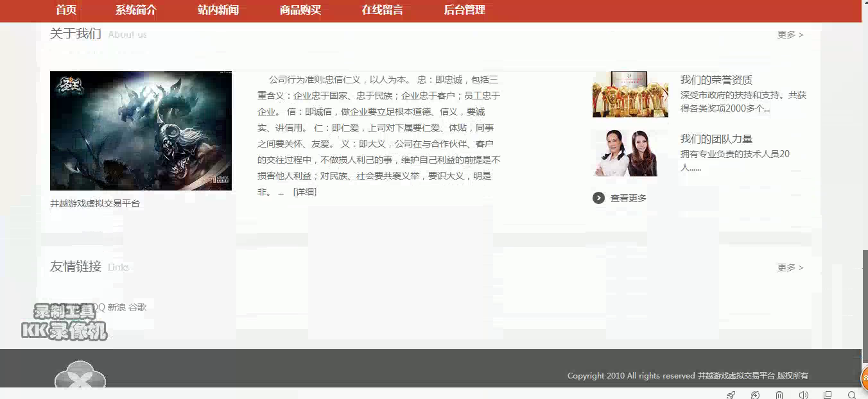The image size is (868, 399).
Task: Click the window split icon in status bar
Action: coord(828,395)
